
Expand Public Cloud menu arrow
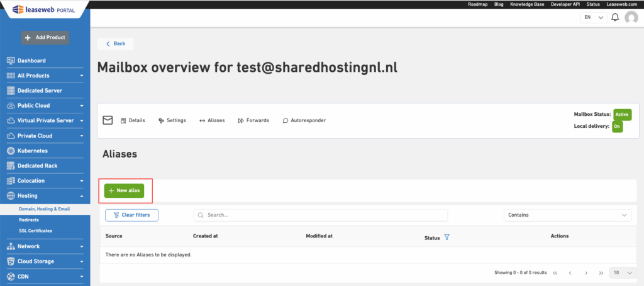point(82,106)
